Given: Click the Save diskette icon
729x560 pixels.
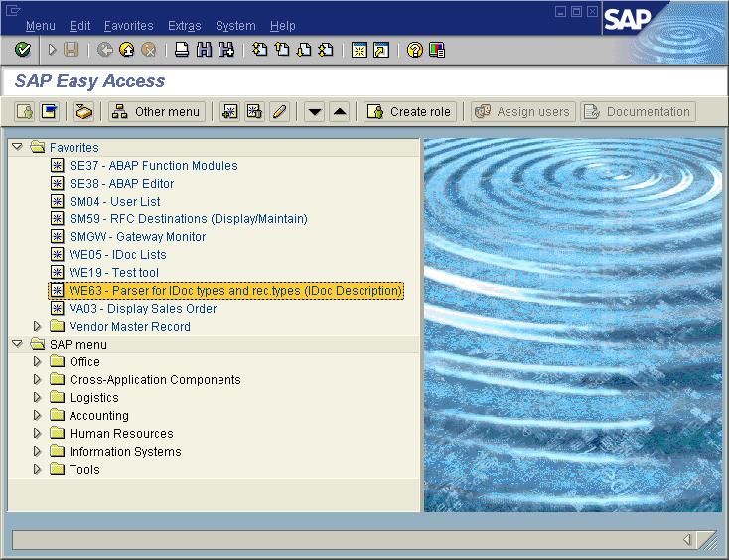Looking at the screenshot, I should click(71, 50).
